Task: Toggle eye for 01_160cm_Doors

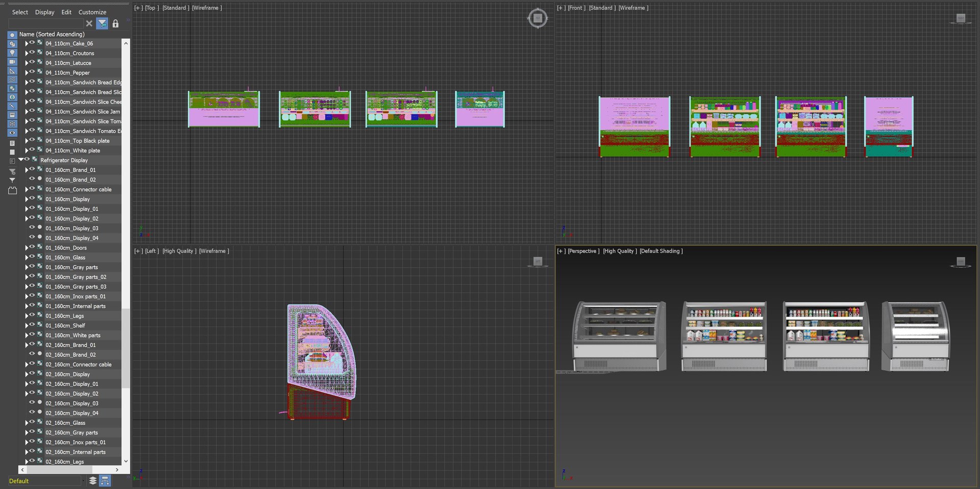Action: [32, 247]
